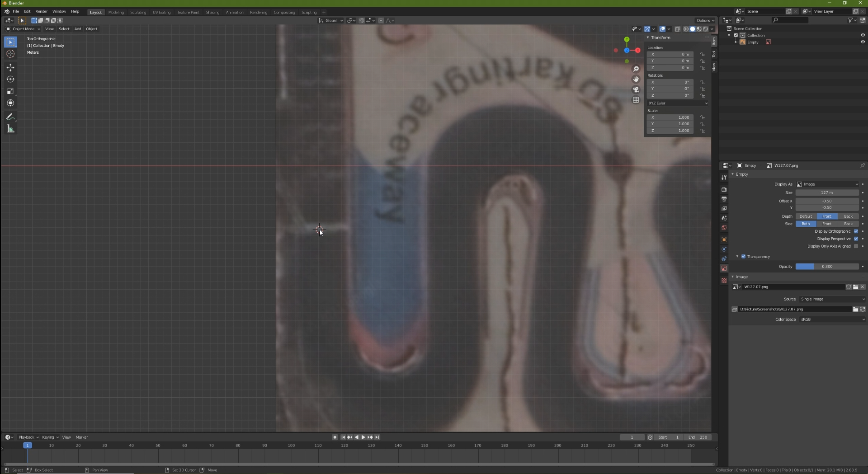The image size is (868, 474).
Task: Play the animation in reverse
Action: click(357, 437)
